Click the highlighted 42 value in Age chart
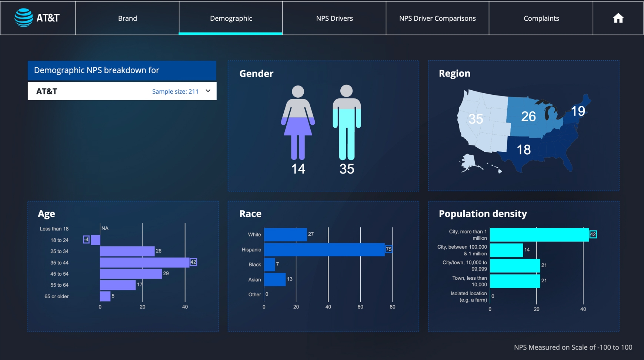 click(x=193, y=262)
